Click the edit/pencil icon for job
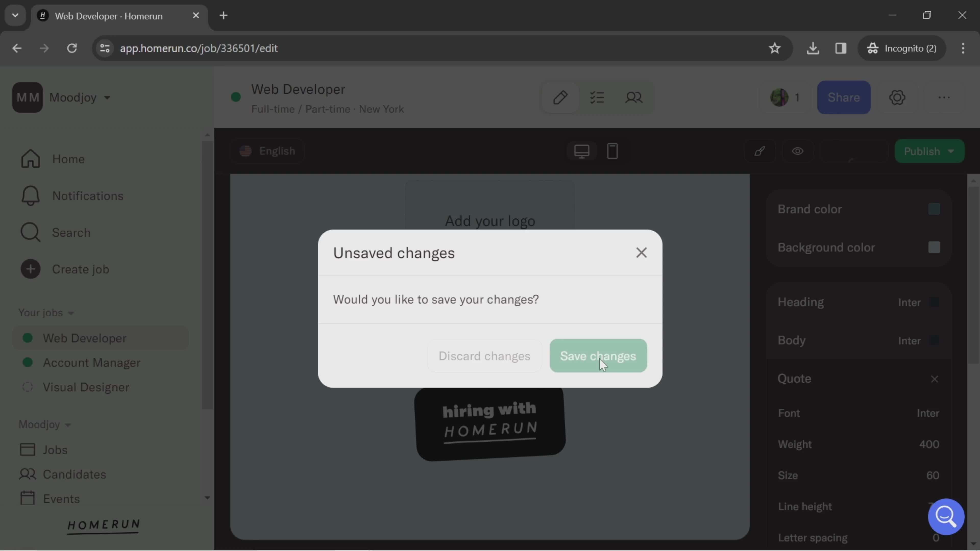Image resolution: width=980 pixels, height=551 pixels. pyautogui.click(x=561, y=97)
